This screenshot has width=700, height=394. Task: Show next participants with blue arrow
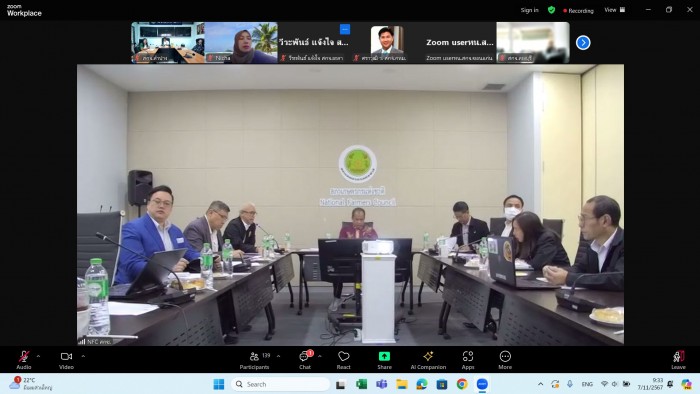click(x=583, y=43)
